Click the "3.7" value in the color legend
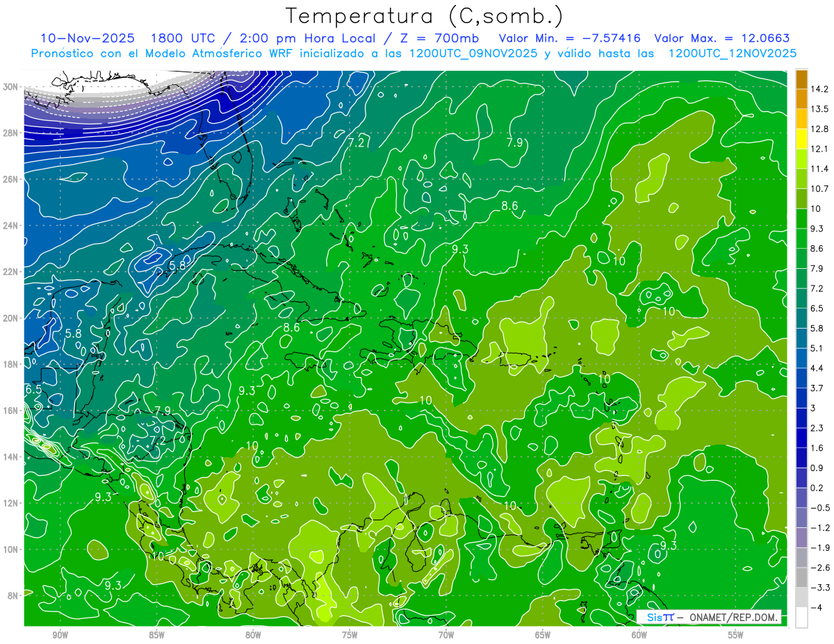 [x=817, y=388]
